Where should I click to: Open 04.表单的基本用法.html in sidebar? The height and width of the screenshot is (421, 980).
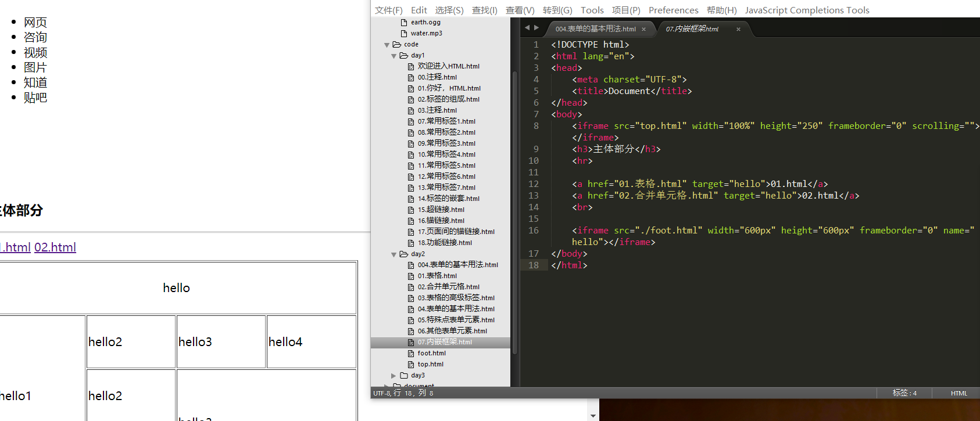(x=456, y=309)
